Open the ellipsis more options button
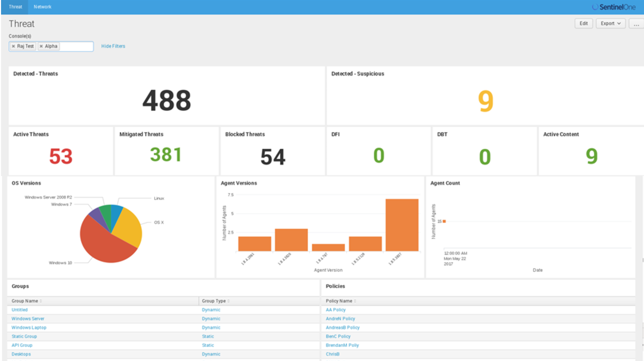644x361 pixels. click(x=636, y=24)
